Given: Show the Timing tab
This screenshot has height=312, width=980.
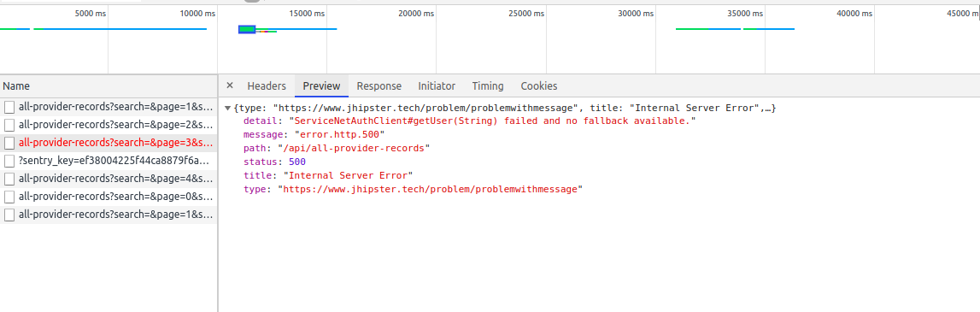Looking at the screenshot, I should [x=488, y=86].
